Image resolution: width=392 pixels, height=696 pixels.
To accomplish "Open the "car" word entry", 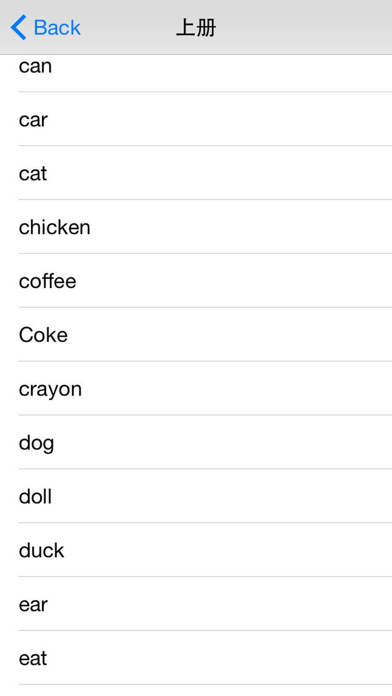I will pos(196,119).
